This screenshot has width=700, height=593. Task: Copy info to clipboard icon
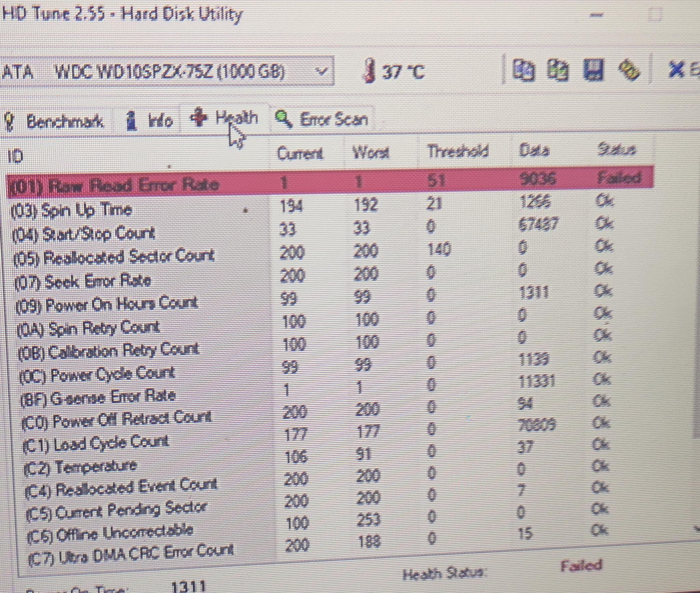pyautogui.click(x=523, y=70)
